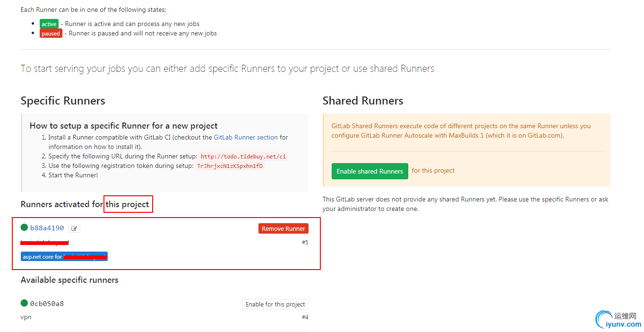Open the GitLab Runner section link
This screenshot has height=332, width=644.
click(x=246, y=137)
